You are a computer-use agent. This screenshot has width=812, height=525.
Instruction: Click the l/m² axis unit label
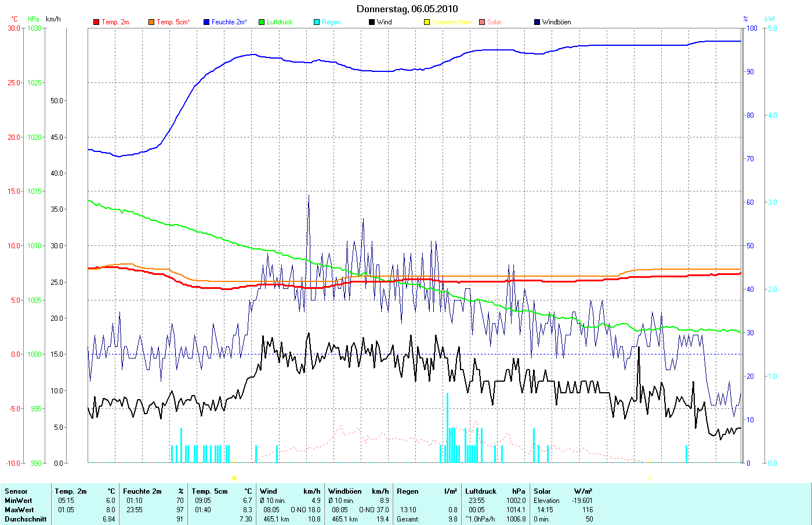pyautogui.click(x=770, y=19)
